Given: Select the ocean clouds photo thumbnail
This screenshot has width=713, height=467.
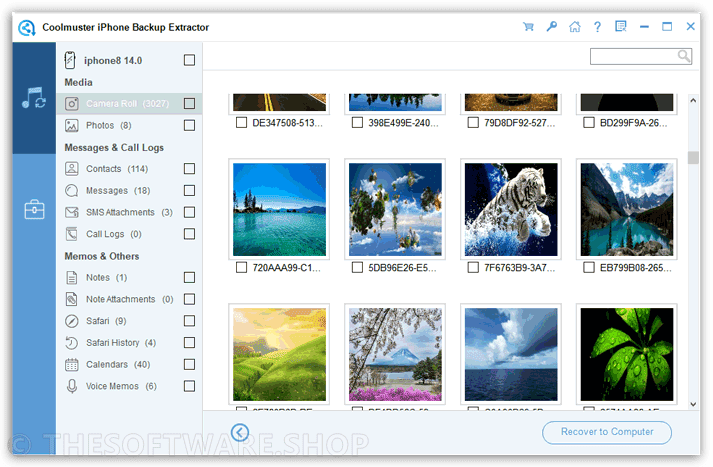Looking at the screenshot, I should [511, 354].
